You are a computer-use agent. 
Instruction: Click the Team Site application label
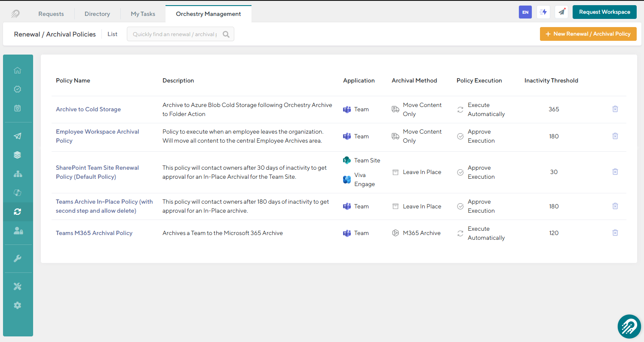[367, 160]
